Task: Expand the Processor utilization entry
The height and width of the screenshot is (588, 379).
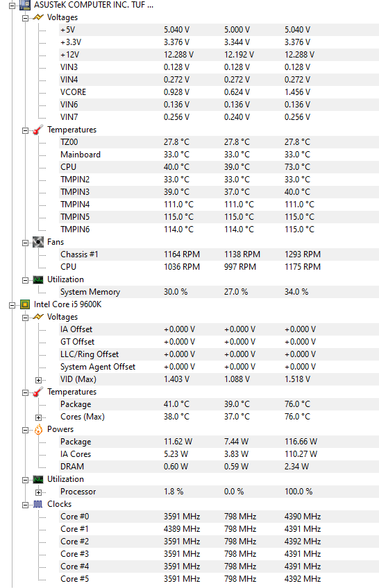Action: pyautogui.click(x=38, y=492)
